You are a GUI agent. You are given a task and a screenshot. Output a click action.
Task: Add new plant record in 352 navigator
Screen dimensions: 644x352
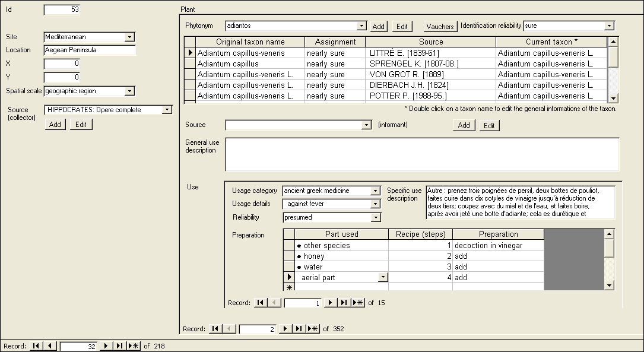pos(313,329)
